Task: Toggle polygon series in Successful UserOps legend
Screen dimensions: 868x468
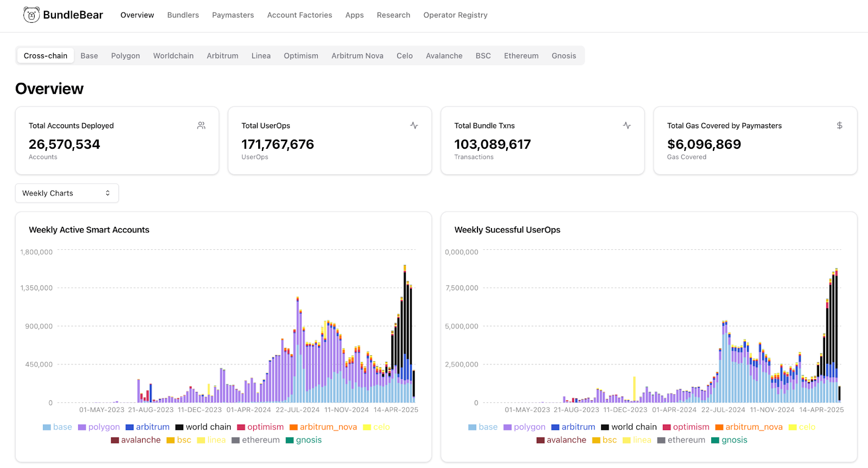Action: [x=524, y=427]
